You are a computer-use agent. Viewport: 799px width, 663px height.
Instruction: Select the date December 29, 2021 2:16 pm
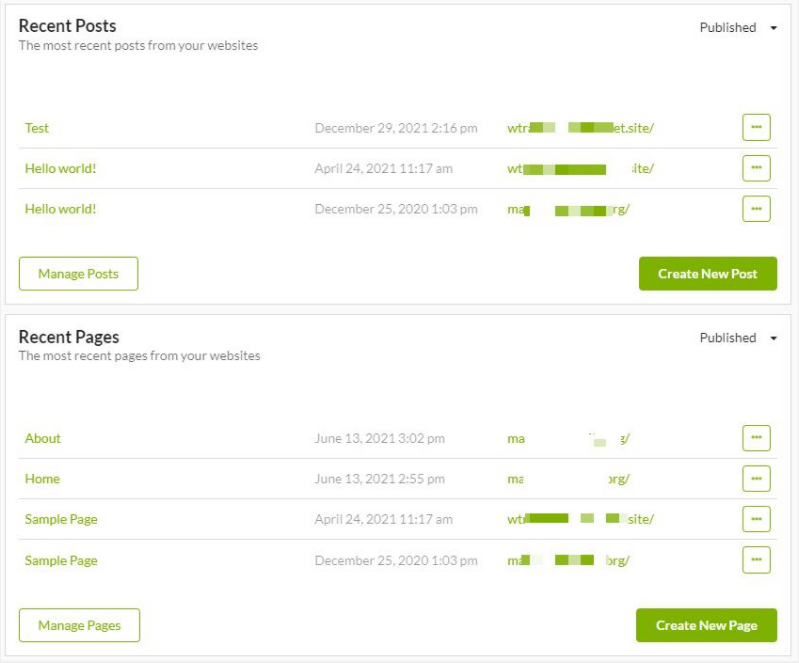point(396,128)
